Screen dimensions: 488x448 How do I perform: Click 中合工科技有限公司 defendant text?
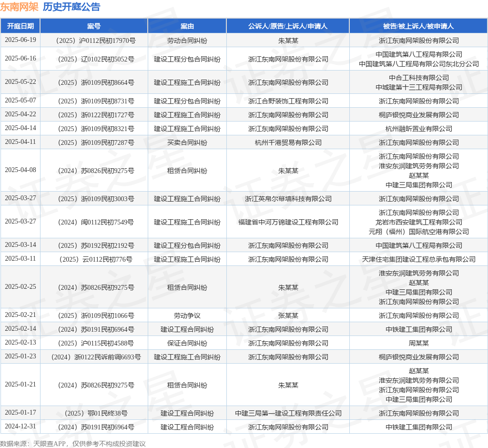coord(418,78)
